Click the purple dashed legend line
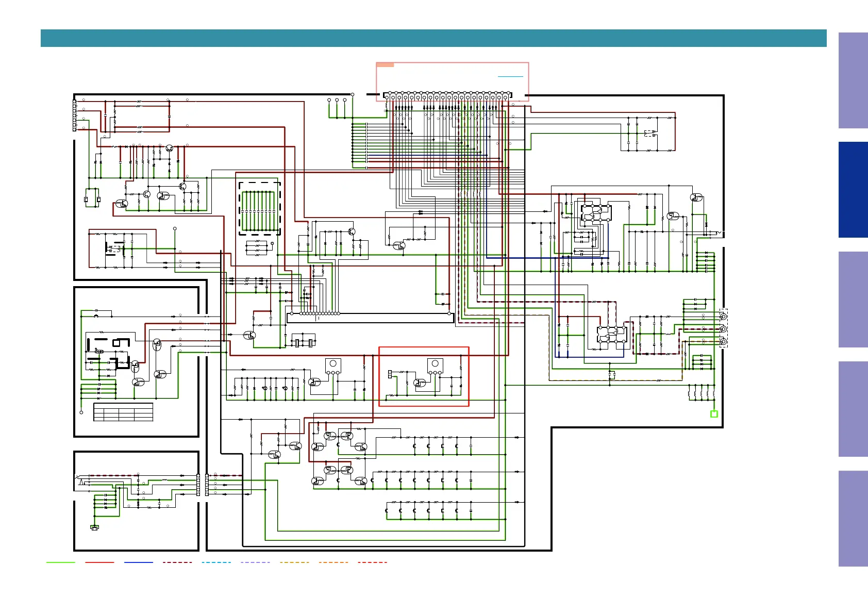This screenshot has width=868, height=614. 255,562
